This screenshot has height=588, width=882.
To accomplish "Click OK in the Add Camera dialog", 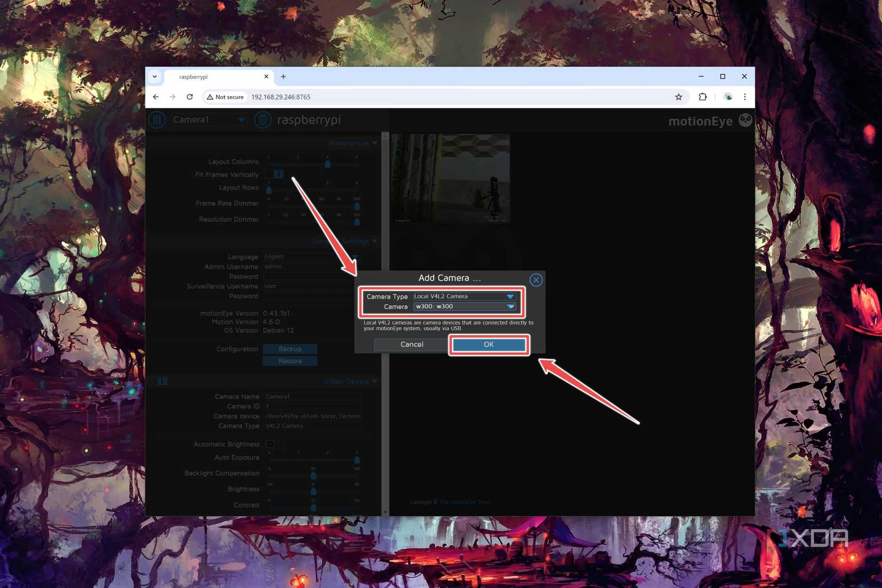I will (489, 345).
